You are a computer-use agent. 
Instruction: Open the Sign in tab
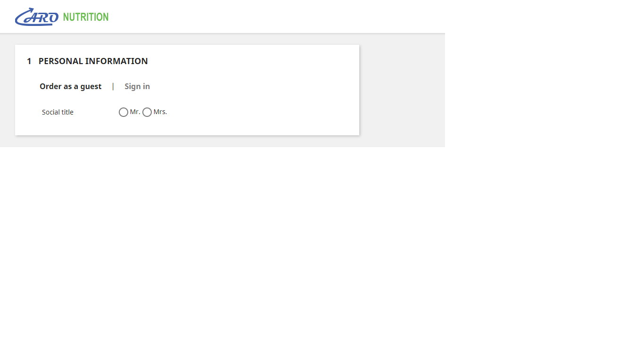(137, 86)
